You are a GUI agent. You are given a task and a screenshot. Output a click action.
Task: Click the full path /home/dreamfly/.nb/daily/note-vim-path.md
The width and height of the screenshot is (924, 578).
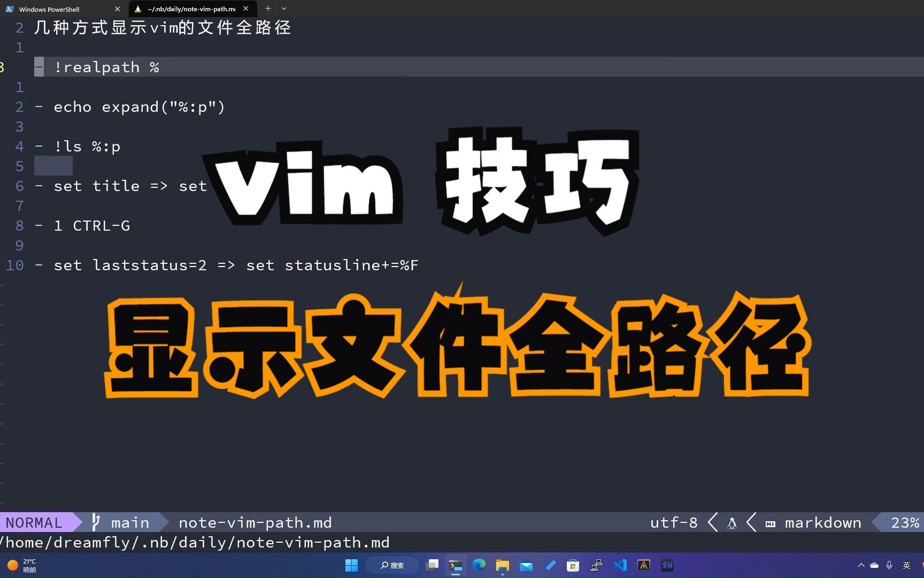click(195, 542)
